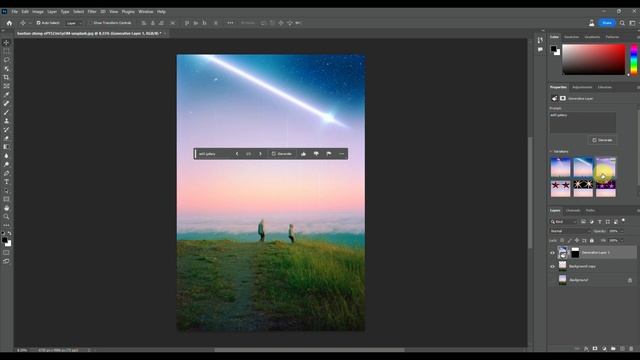Add layer mask icon in Layers panel
Screen dimensions: 640x360
(x=595, y=349)
